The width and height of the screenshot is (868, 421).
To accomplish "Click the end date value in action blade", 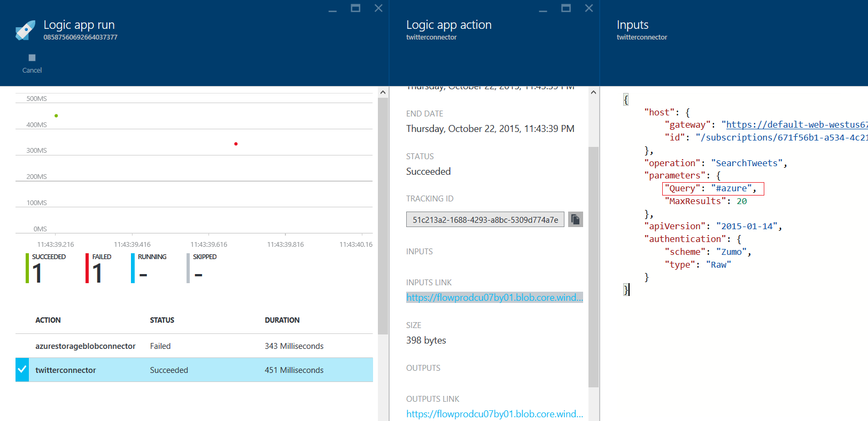I will click(x=490, y=129).
